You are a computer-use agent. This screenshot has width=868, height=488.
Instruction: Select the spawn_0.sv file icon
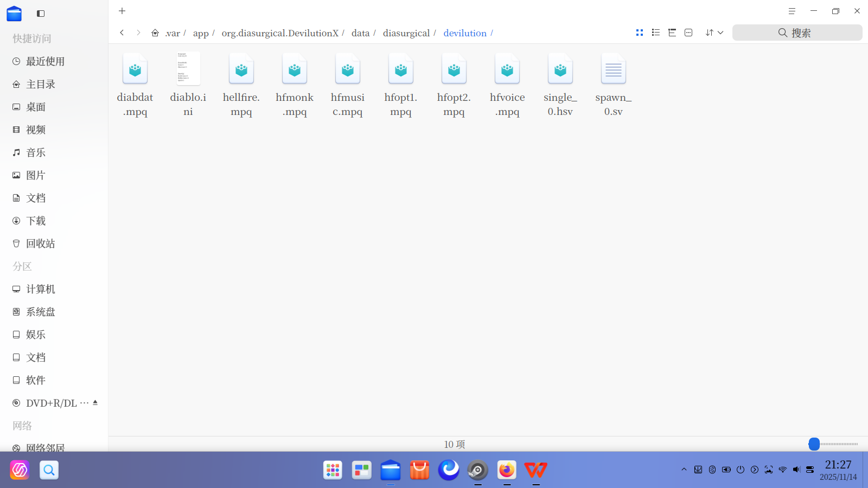(614, 68)
